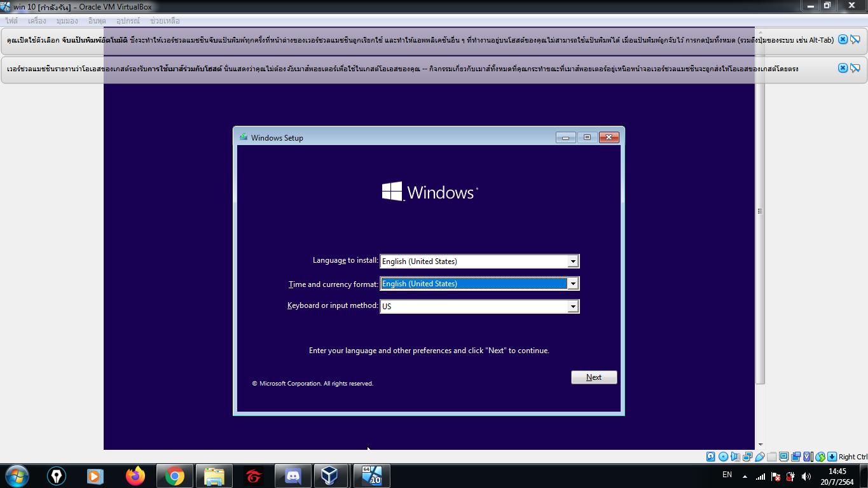
Task: Open Garena from the taskbar
Action: (x=253, y=475)
